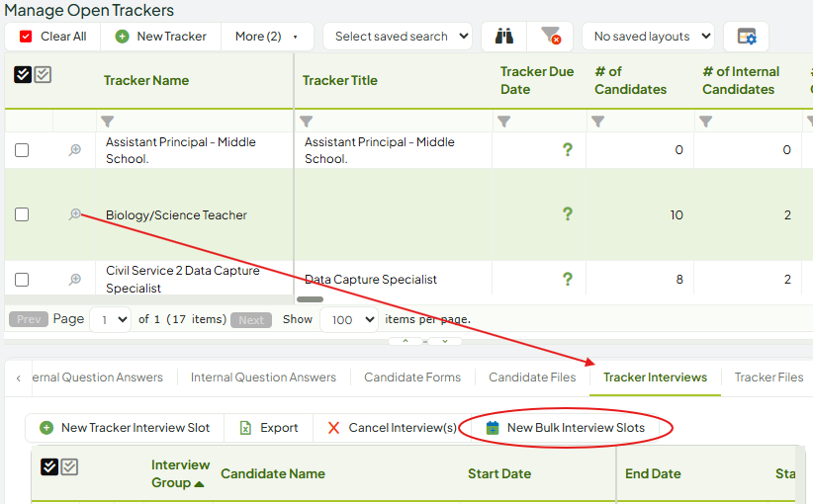Sort by # of Internal Candidates header
The width and height of the screenshot is (813, 504).
coord(741,80)
